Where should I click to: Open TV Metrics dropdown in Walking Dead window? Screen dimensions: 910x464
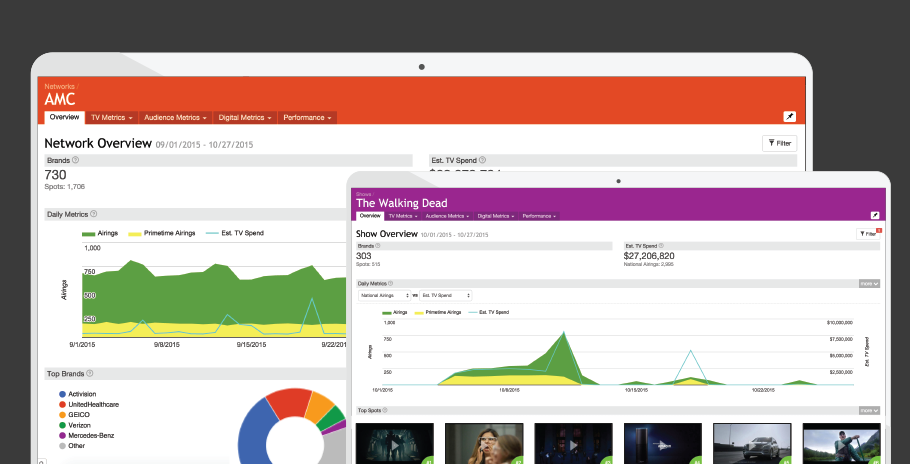point(403,216)
